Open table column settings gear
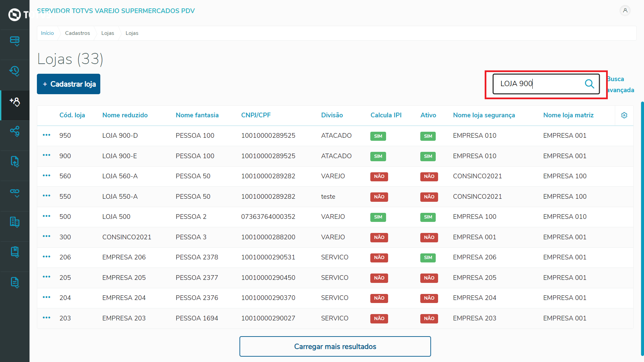The width and height of the screenshot is (644, 362). [624, 115]
